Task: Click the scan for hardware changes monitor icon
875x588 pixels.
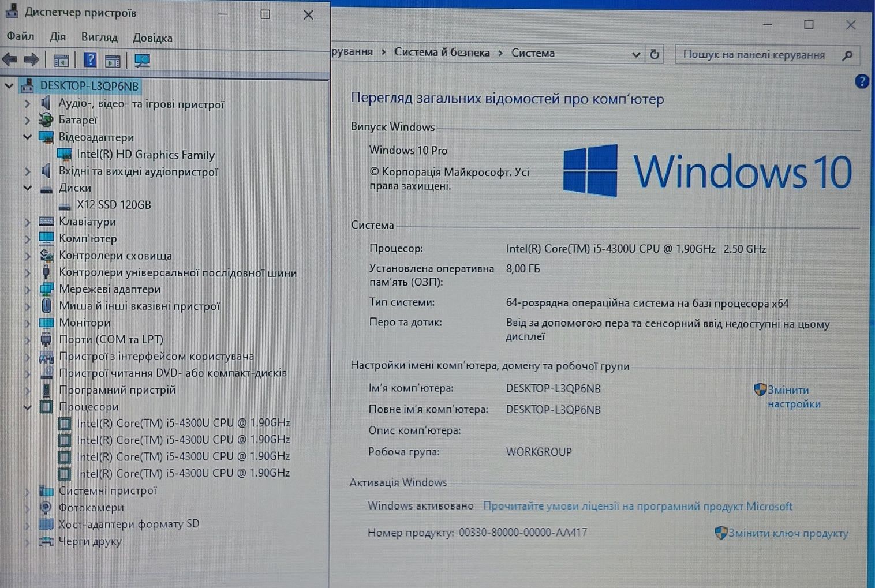Action: 142,60
